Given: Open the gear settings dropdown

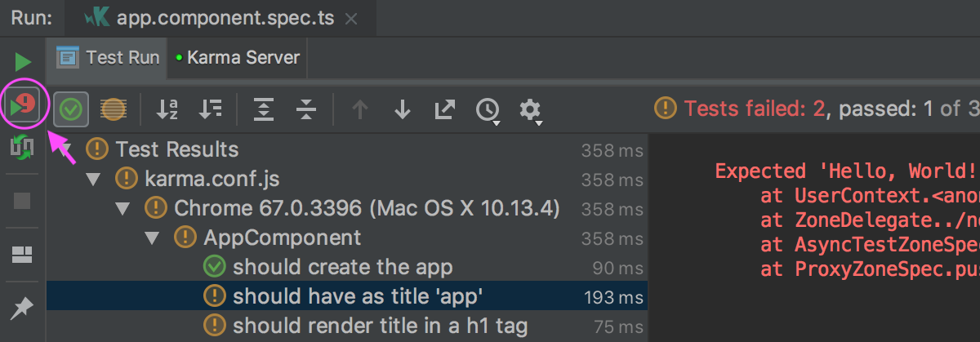Looking at the screenshot, I should coord(531,109).
